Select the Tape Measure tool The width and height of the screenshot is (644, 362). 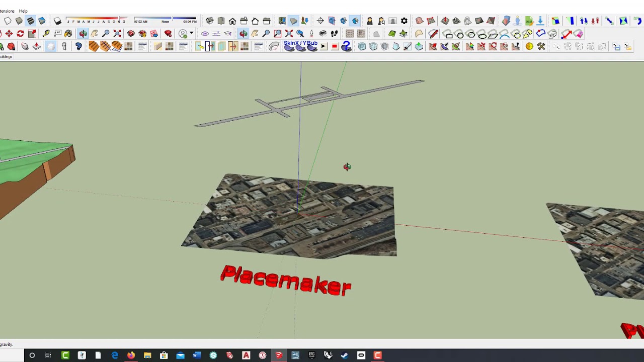pos(46,34)
